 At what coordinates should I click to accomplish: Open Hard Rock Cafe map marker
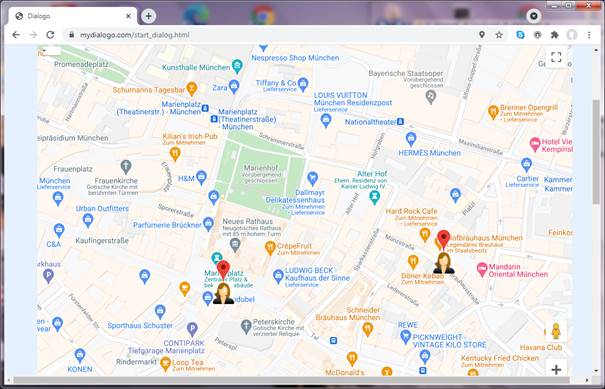(425, 235)
